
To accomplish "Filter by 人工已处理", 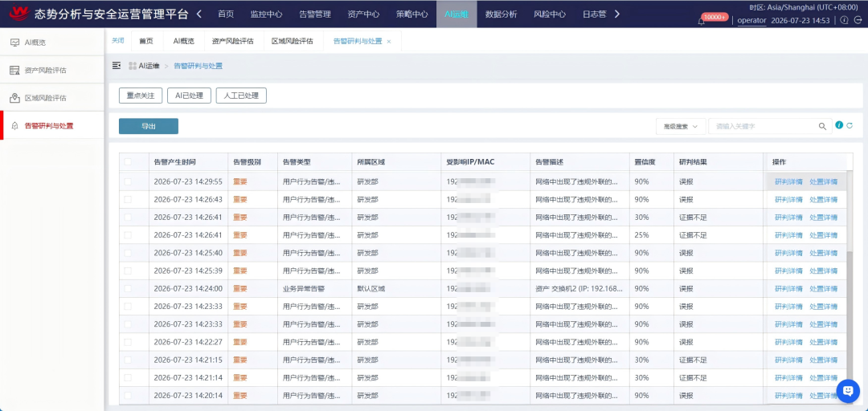I will (241, 96).
